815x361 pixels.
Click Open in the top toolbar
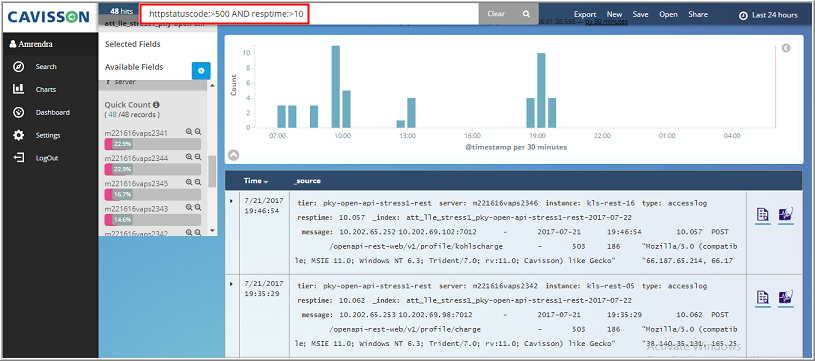(668, 15)
